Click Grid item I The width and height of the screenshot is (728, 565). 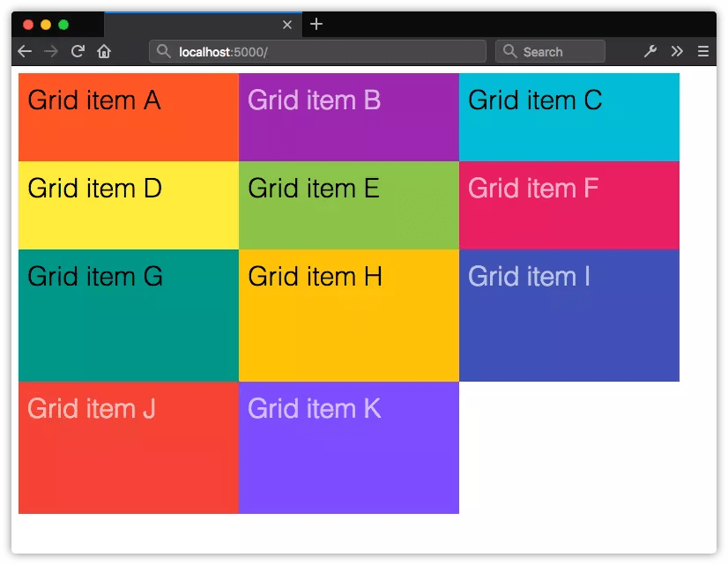tap(568, 316)
